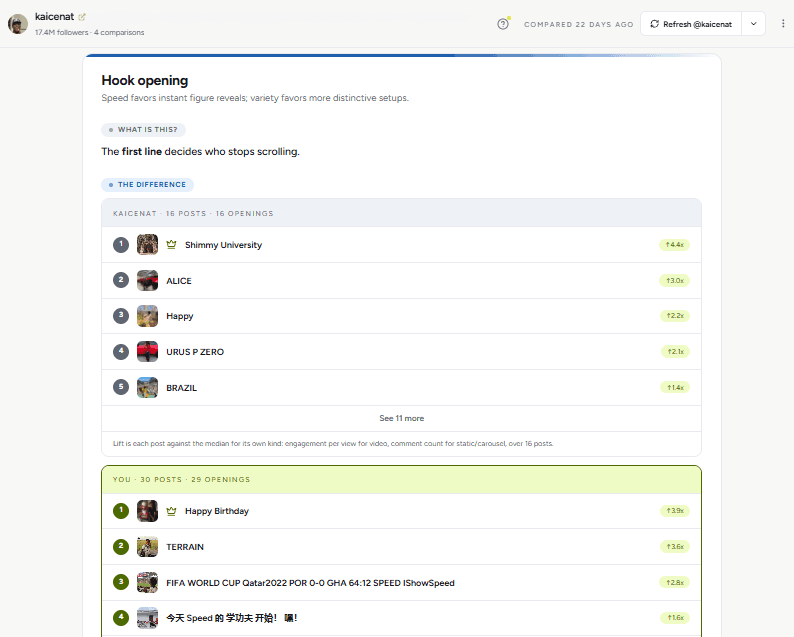794x637 pixels.
Task: Select the FIFA WORLD CUP Qatar2022 opening text
Action: point(310,583)
